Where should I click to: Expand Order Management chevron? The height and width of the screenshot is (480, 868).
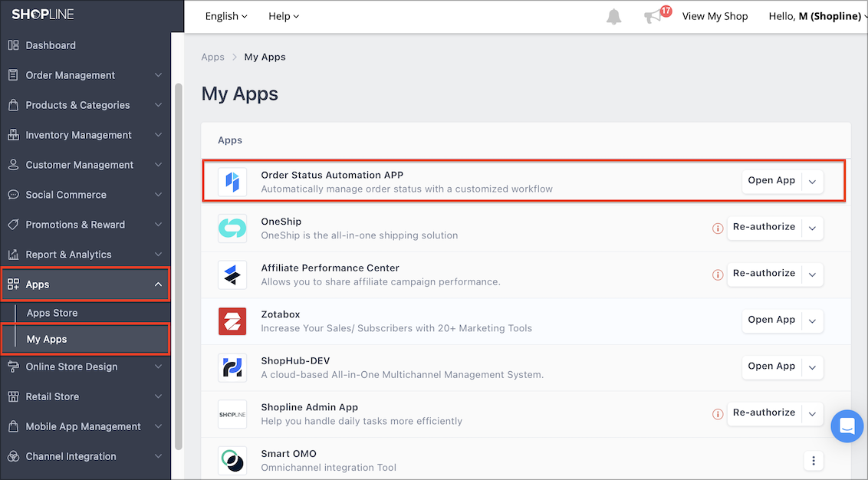pos(158,75)
